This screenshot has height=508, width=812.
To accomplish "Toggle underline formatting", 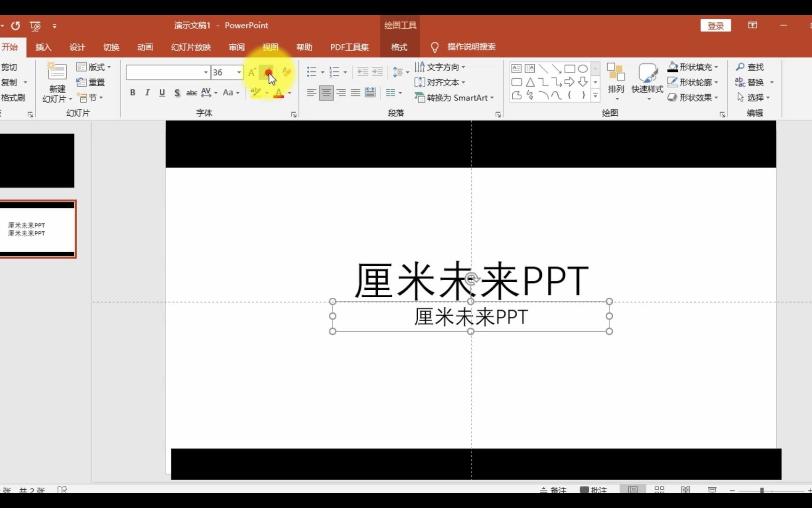I will coord(162,93).
